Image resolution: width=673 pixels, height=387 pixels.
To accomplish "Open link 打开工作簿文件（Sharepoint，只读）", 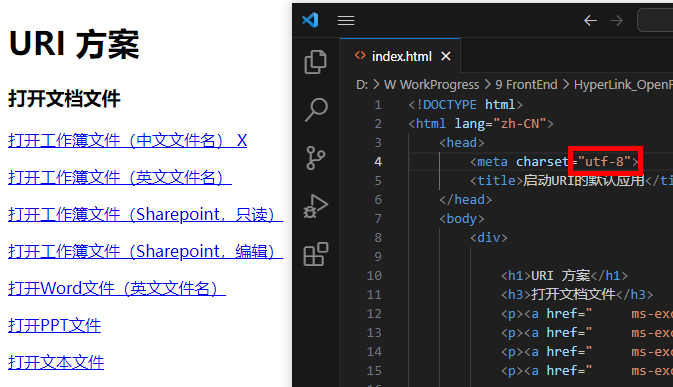I will pyautogui.click(x=146, y=214).
